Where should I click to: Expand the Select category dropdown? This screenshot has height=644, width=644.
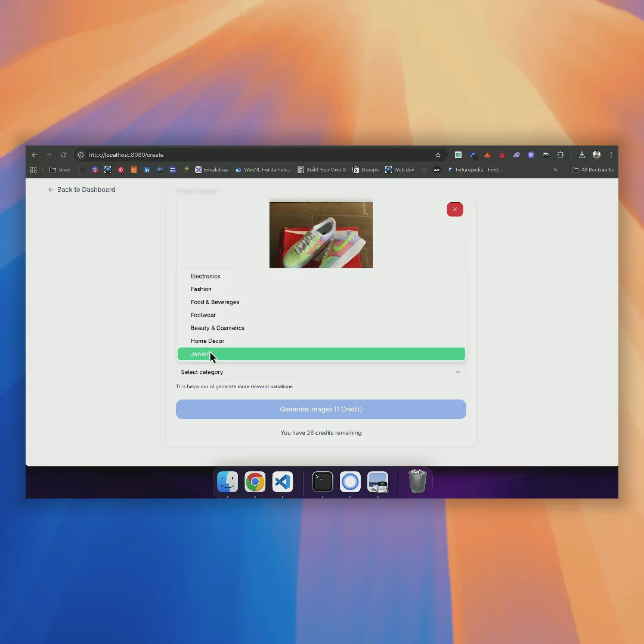[321, 372]
